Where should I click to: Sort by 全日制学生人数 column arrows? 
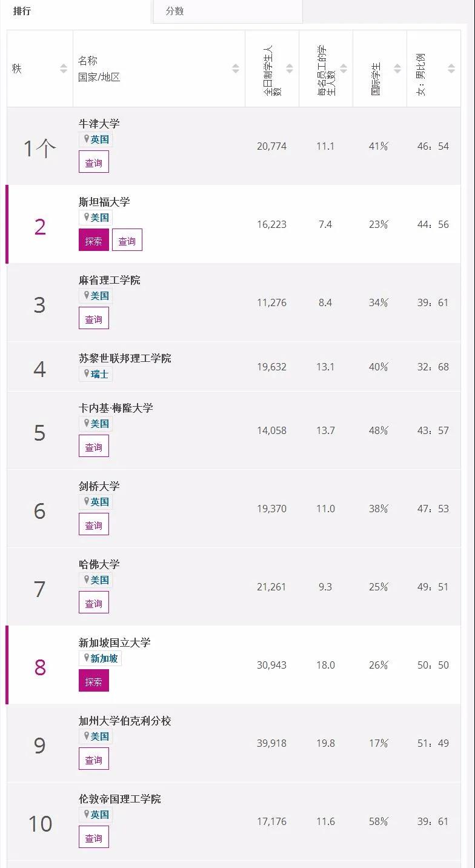click(290, 68)
